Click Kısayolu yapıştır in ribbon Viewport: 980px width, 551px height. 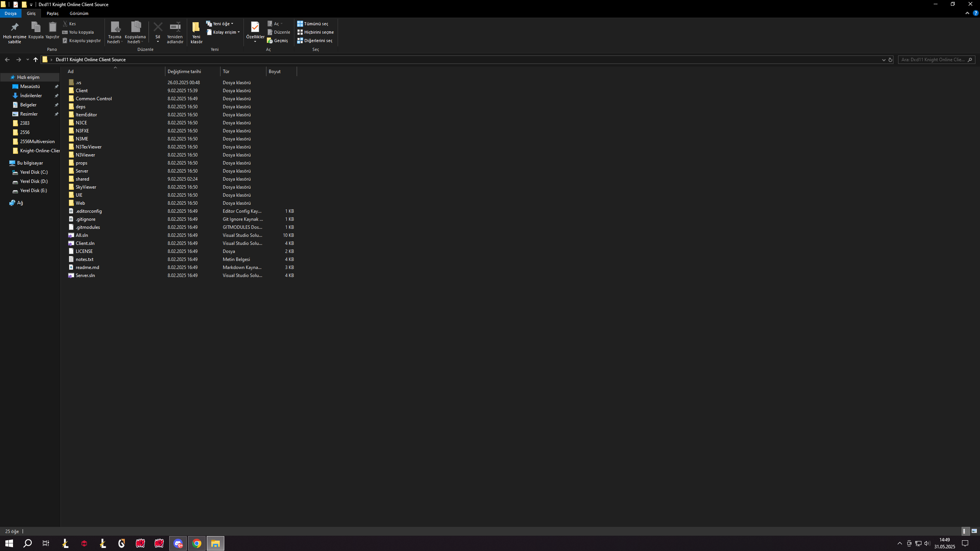click(82, 41)
